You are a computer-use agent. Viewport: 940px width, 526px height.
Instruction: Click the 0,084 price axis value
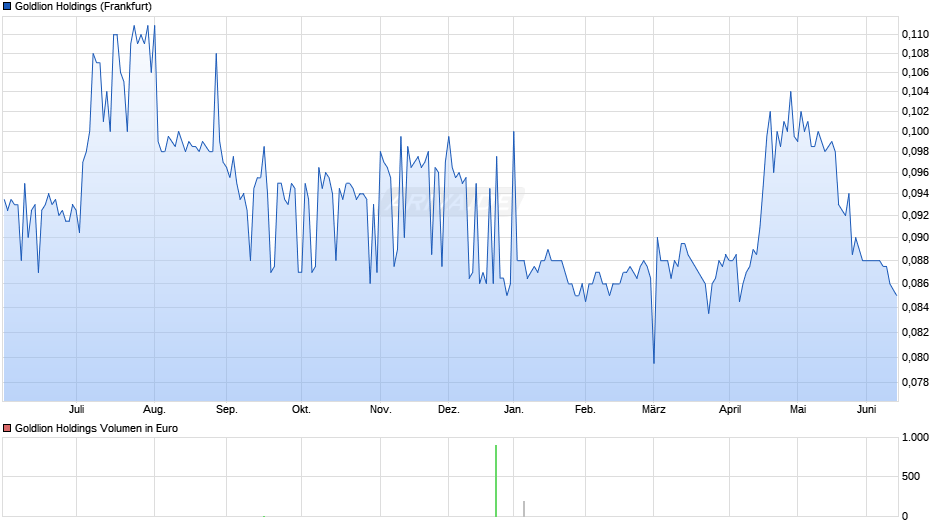click(915, 308)
